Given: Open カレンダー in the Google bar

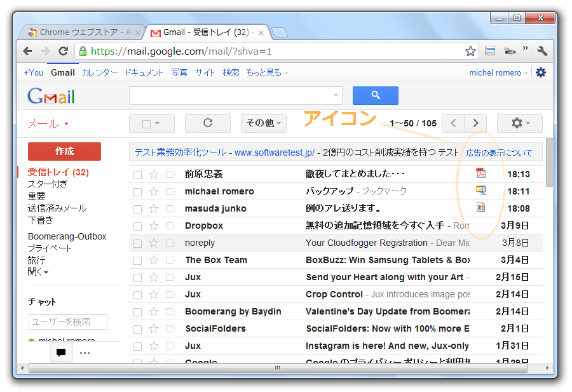Looking at the screenshot, I should click(x=100, y=73).
